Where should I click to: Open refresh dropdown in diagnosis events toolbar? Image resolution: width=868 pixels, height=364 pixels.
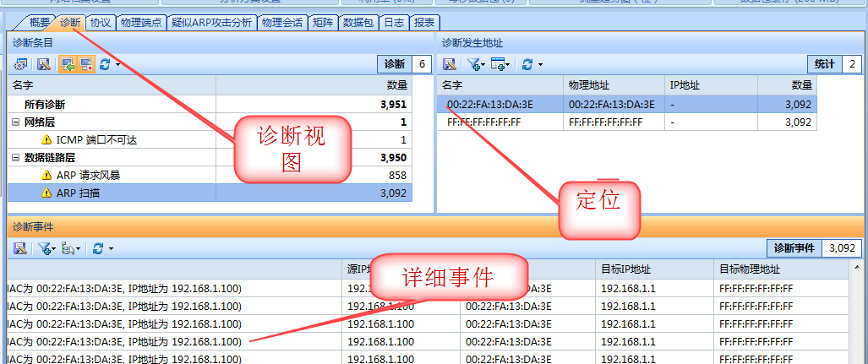tap(111, 249)
